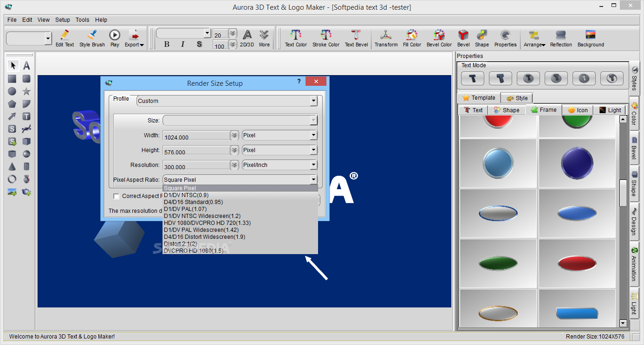Screen dimensions: 644x345
Task: Choose HDV 1080/DVCPRO HD 720(1.33) option
Action: pyautogui.click(x=240, y=223)
